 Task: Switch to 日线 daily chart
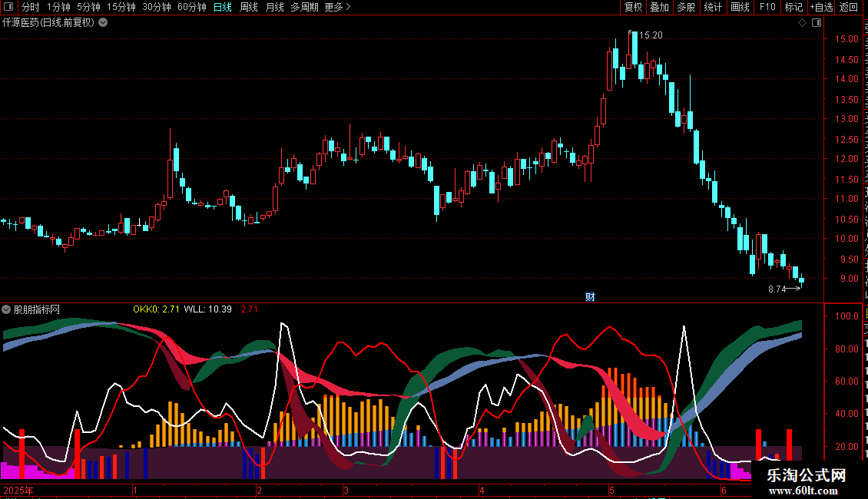tap(223, 7)
